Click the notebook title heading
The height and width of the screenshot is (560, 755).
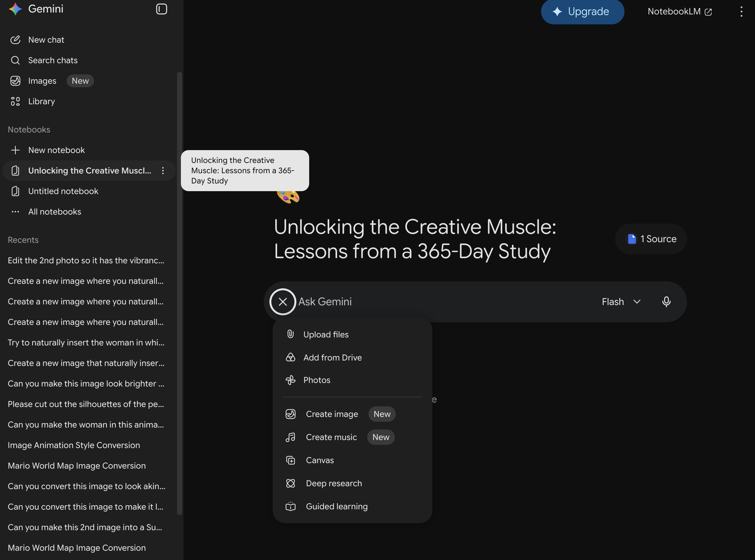415,239
